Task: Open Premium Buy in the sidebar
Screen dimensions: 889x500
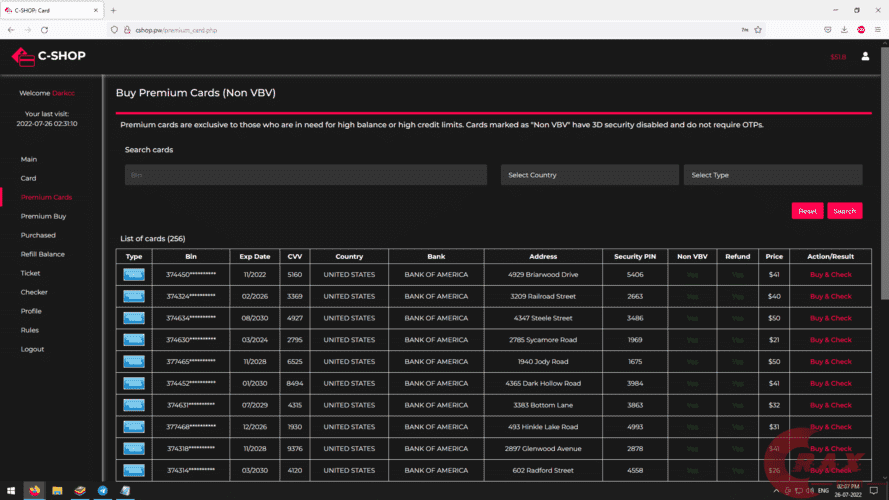Action: pos(43,216)
